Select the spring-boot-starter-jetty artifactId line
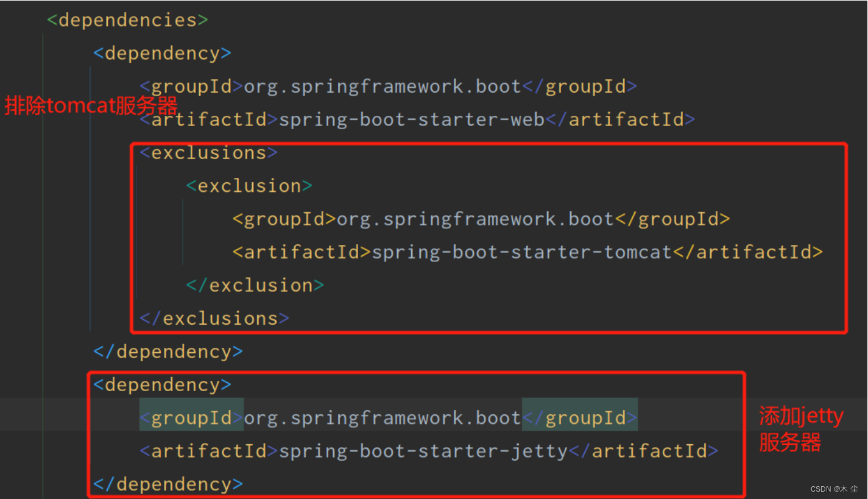Screen dimensions: 868x499 pos(429,451)
